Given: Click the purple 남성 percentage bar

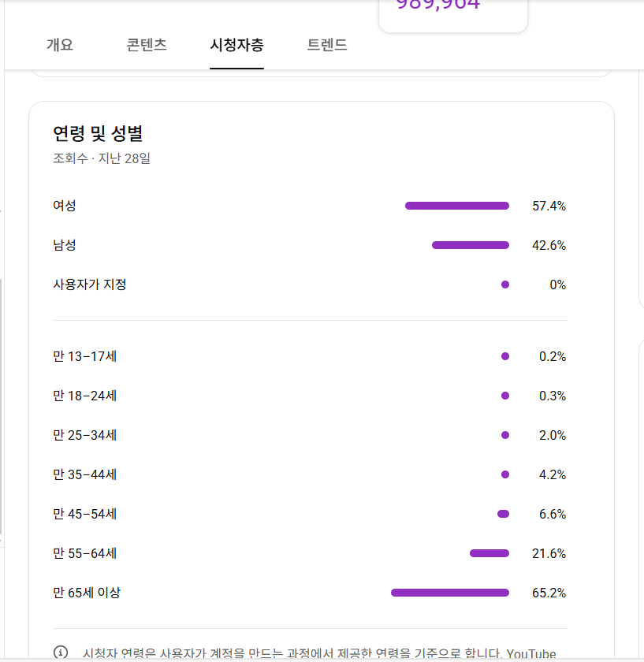Looking at the screenshot, I should click(471, 245).
